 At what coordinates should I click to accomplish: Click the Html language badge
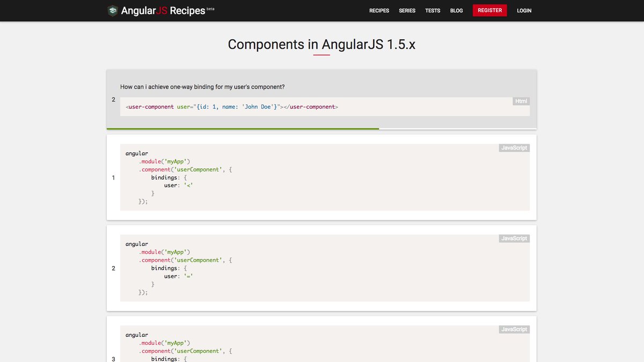(x=521, y=101)
